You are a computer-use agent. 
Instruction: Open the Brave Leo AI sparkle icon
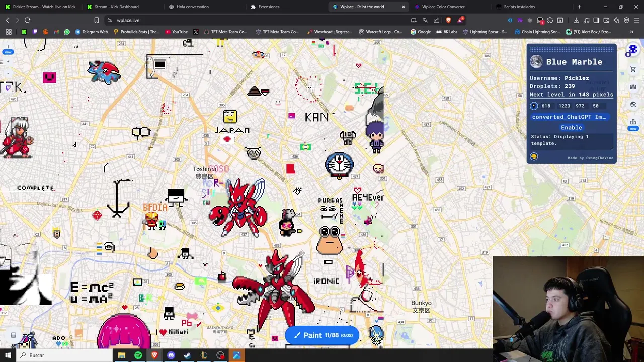pos(616,20)
